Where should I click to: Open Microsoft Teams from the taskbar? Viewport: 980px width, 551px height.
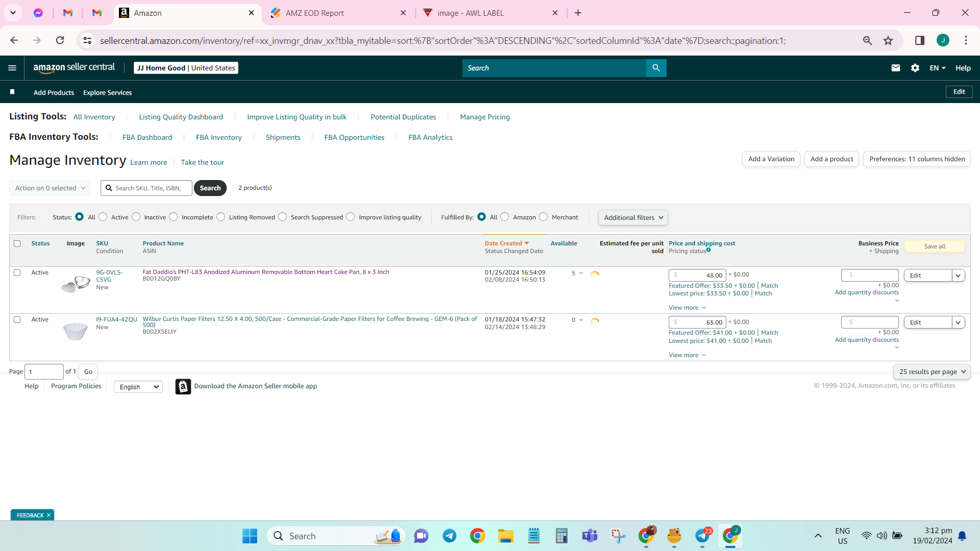pos(590,536)
